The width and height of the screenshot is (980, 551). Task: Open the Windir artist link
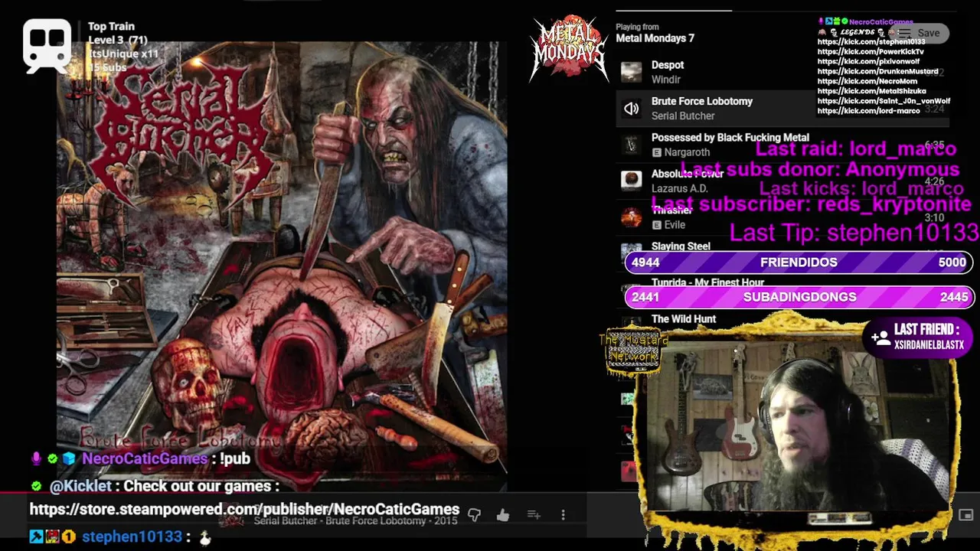666,80
